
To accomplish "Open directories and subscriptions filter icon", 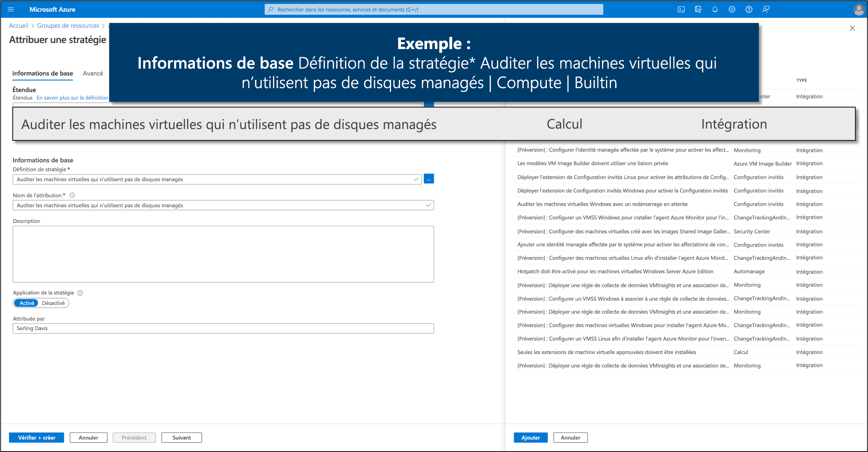I will (698, 9).
